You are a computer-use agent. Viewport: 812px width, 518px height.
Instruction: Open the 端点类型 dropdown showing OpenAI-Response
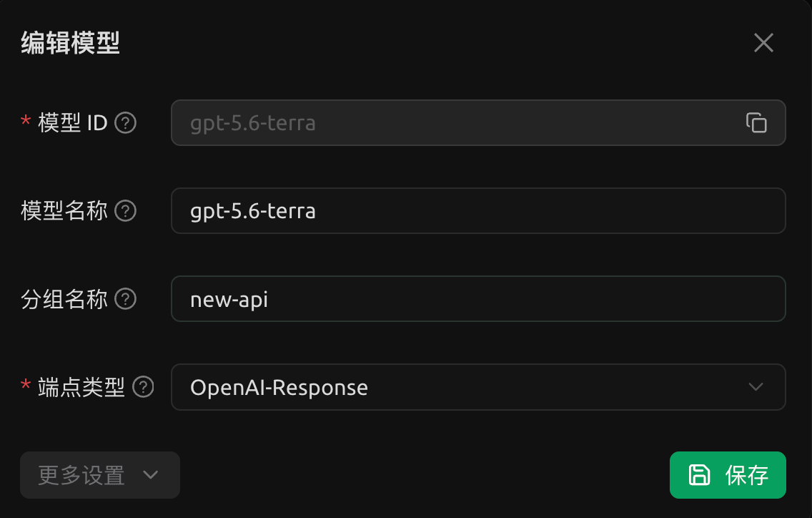(478, 387)
